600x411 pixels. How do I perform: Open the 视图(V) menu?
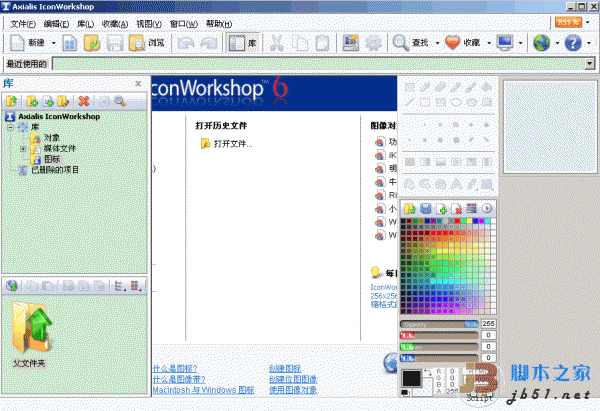click(x=149, y=24)
